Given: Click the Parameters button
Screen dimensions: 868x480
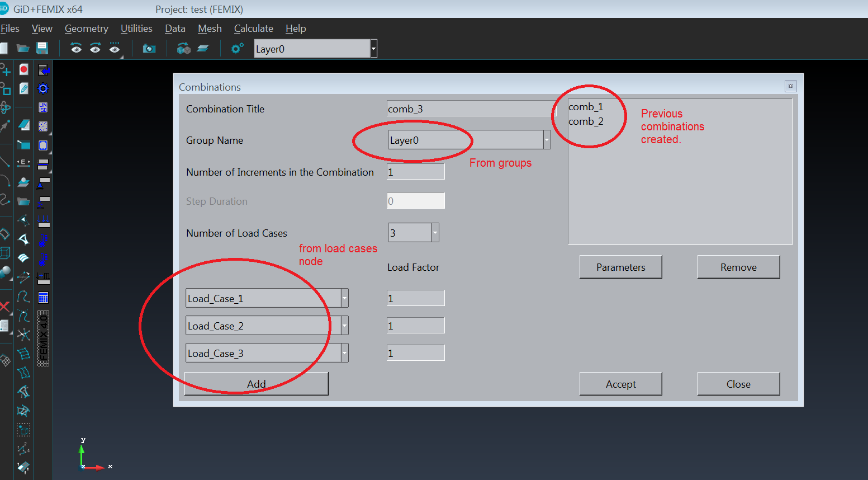Looking at the screenshot, I should [x=620, y=267].
